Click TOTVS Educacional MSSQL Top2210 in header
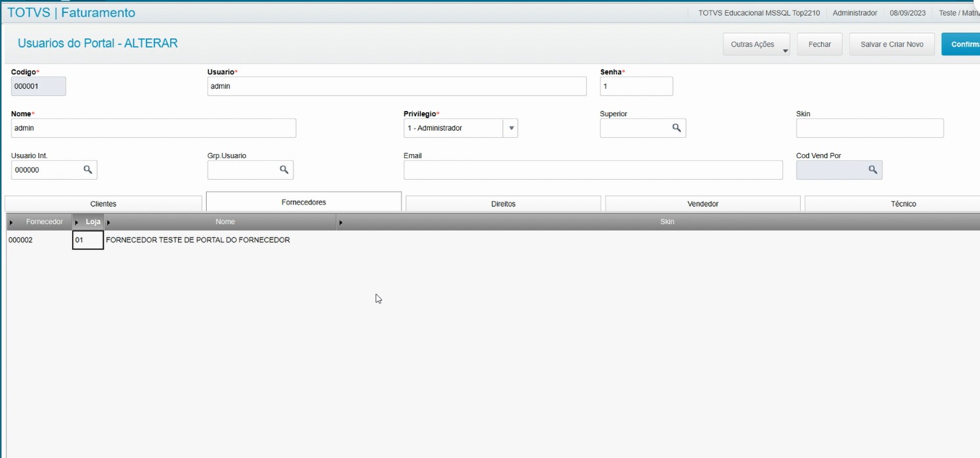This screenshot has width=980, height=458. (759, 13)
